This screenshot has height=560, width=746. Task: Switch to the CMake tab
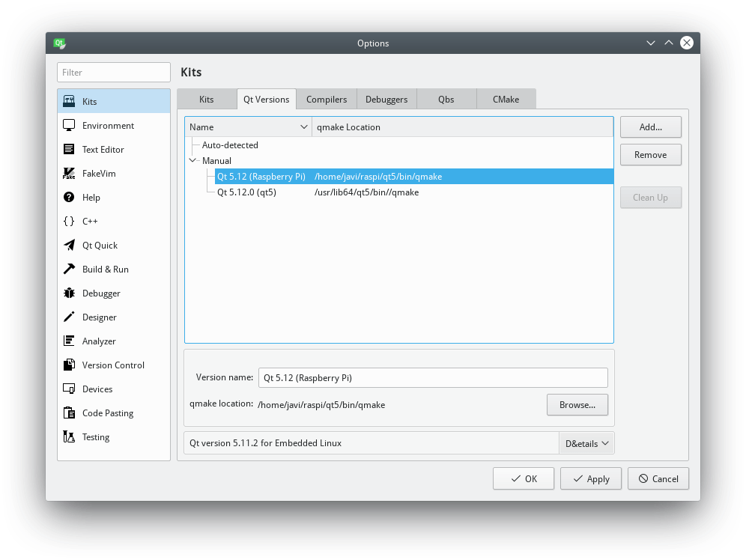point(506,99)
